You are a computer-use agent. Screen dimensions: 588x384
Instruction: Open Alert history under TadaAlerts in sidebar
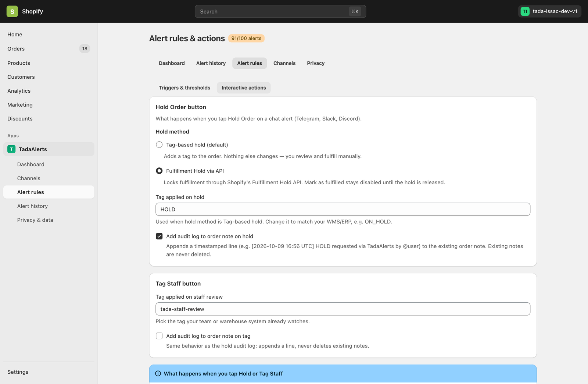point(49,206)
